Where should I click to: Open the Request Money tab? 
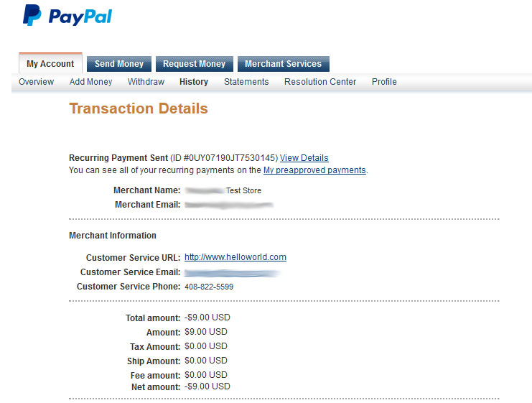click(194, 64)
